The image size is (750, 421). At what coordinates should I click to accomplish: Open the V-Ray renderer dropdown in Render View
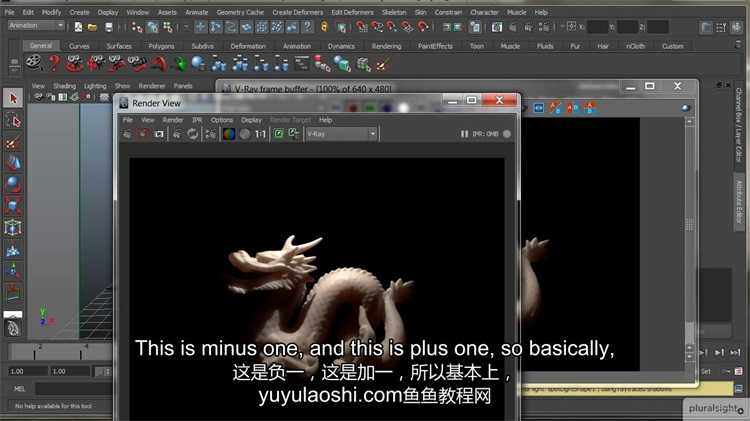coord(342,134)
